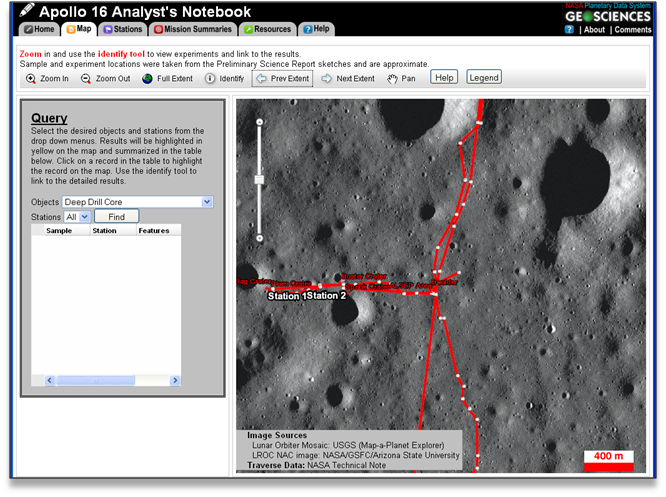Go back to Prev Extent
666x497 pixels.
point(282,78)
